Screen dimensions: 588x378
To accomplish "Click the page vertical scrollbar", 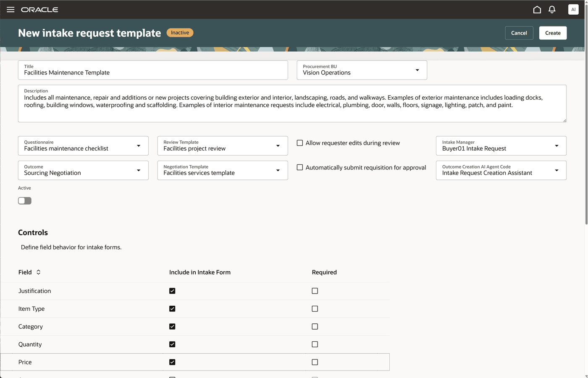I will click(586, 114).
